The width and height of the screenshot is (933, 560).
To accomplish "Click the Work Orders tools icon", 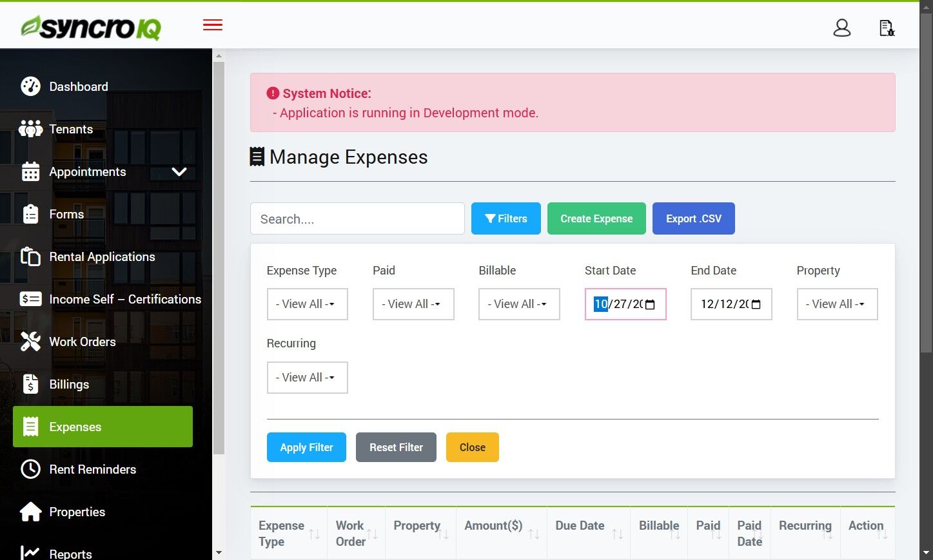I will pyautogui.click(x=30, y=342).
